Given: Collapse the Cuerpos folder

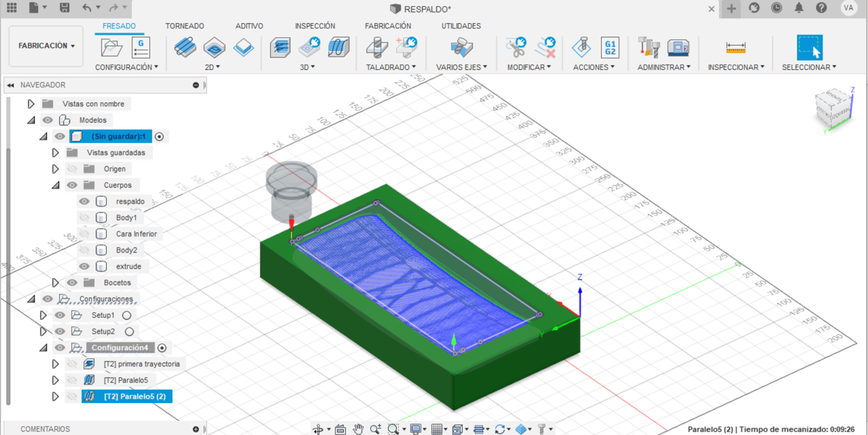Looking at the screenshot, I should (55, 185).
